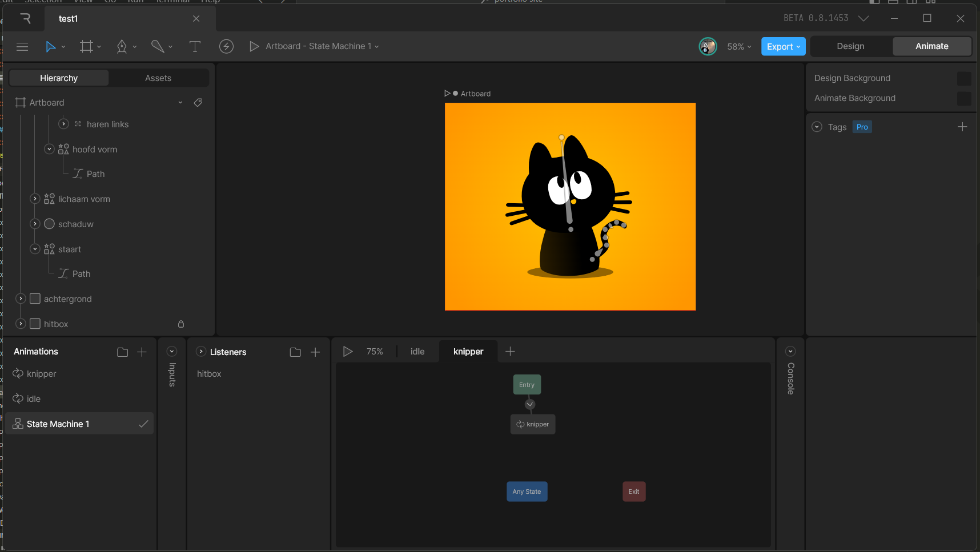The height and width of the screenshot is (552, 980).
Task: Click the Artboard tag icon in hierarchy
Action: [198, 103]
